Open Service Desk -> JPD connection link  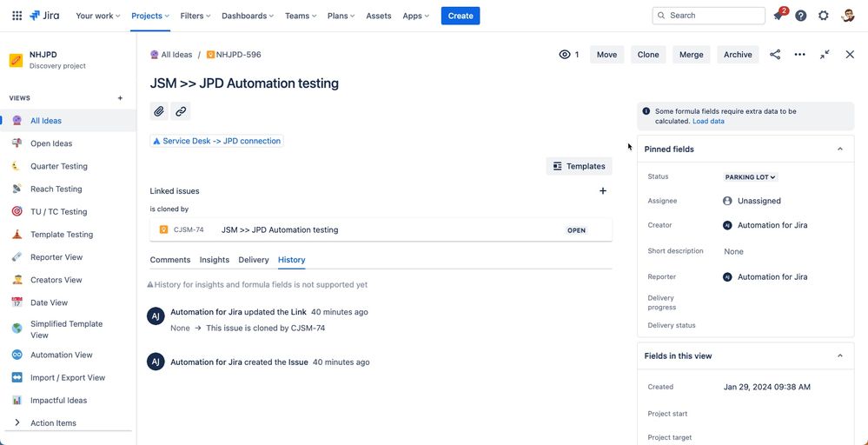[x=216, y=141]
